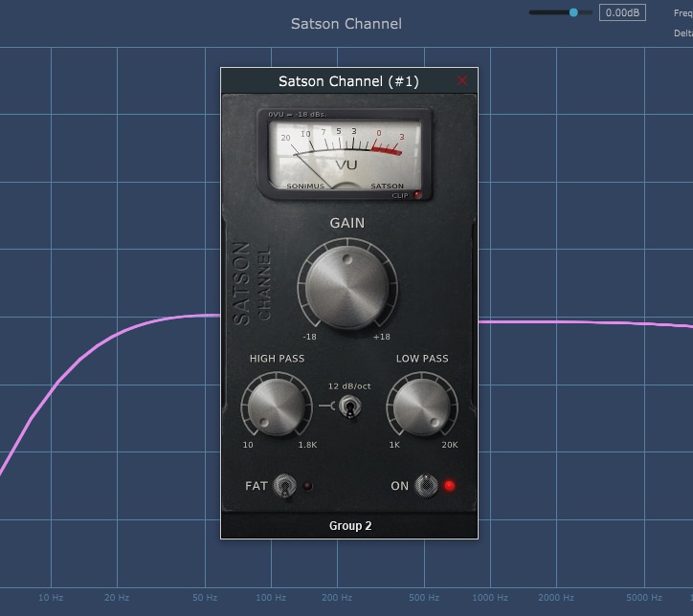693x616 pixels.
Task: Click the 500 Hz axis label
Action: [424, 598]
